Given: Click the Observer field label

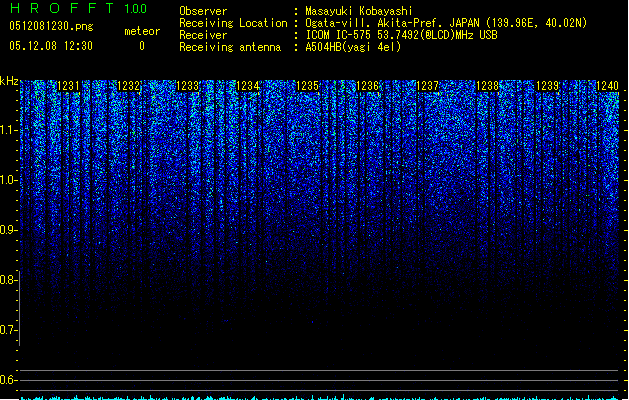Looking at the screenshot, I should (x=203, y=11).
